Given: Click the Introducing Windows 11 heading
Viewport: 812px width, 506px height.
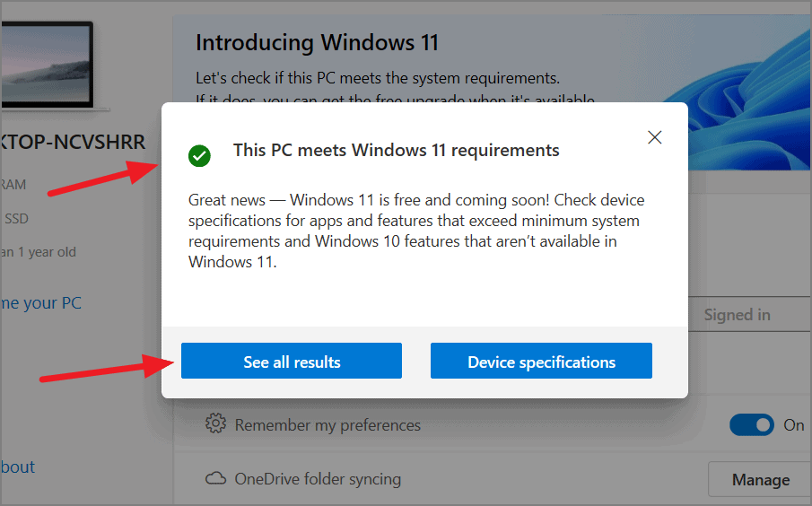Looking at the screenshot, I should point(317,42).
